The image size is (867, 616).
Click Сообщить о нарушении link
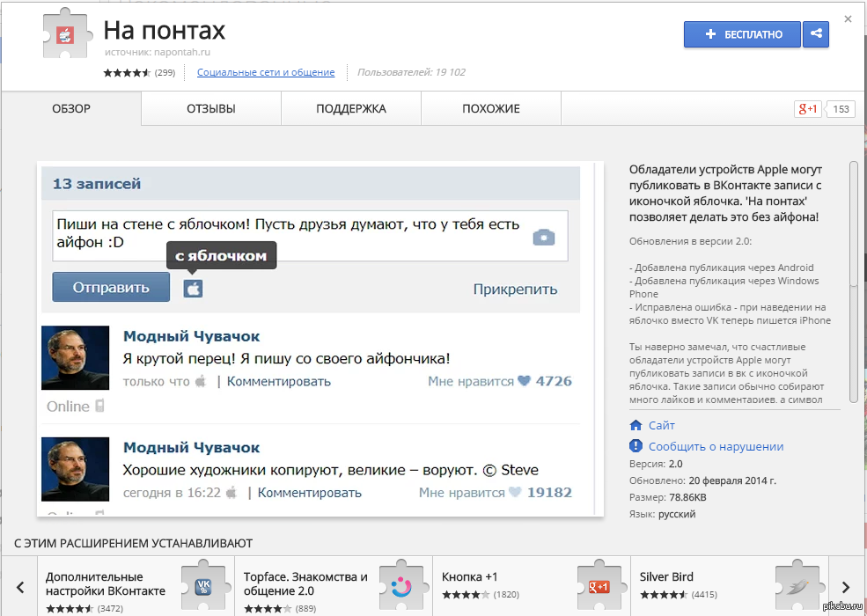pos(716,447)
